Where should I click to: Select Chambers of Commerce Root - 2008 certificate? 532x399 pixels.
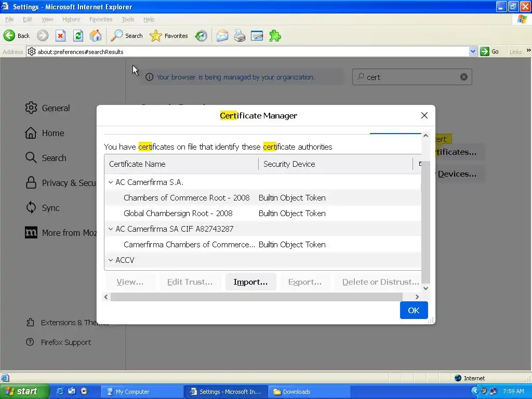click(262, 198)
